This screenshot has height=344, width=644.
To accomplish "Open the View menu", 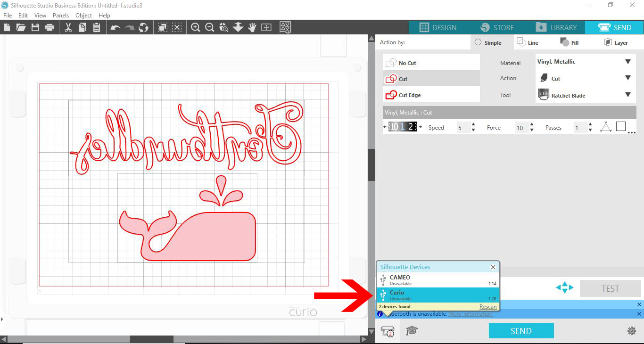I will 41,16.
